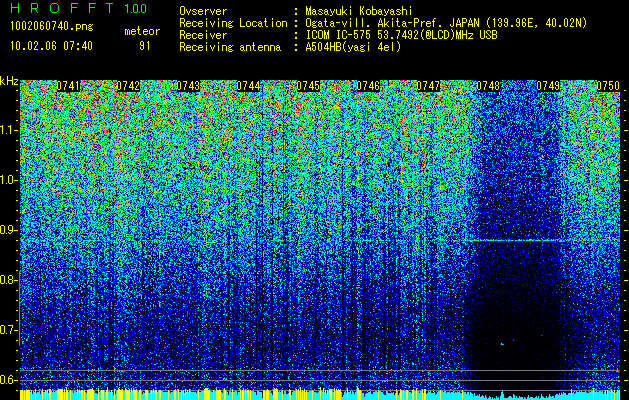This screenshot has width=629, height=400.
Task: Click the meteor count value 91
Action: (144, 46)
